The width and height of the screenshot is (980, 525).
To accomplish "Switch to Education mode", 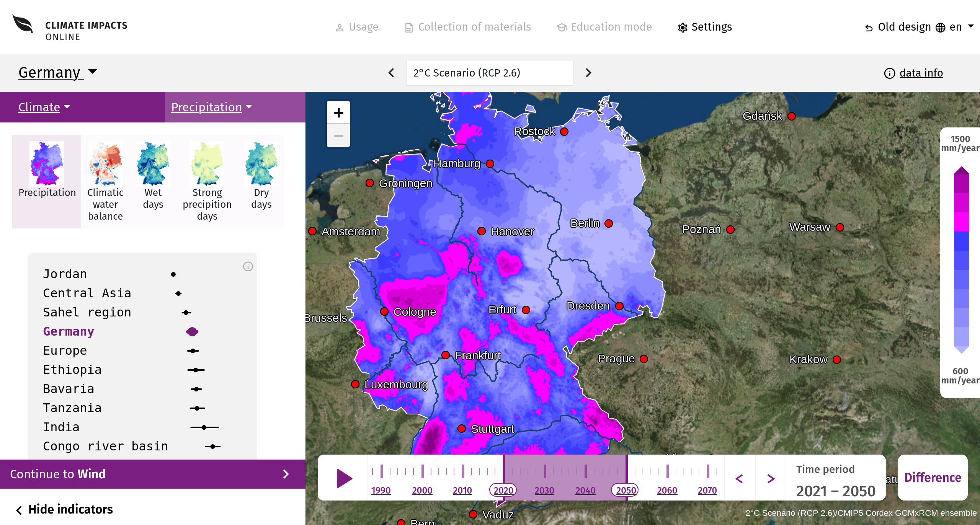I will coord(604,27).
